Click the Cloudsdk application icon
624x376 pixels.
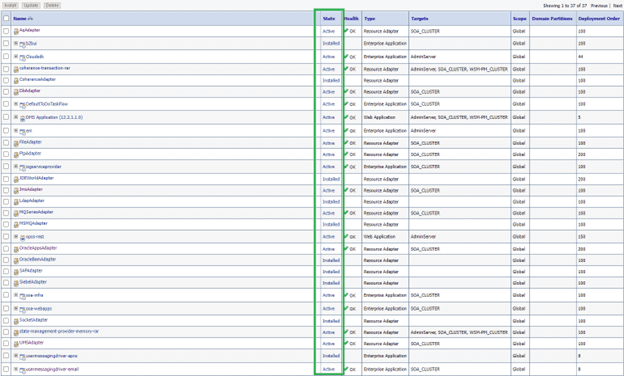click(x=23, y=58)
